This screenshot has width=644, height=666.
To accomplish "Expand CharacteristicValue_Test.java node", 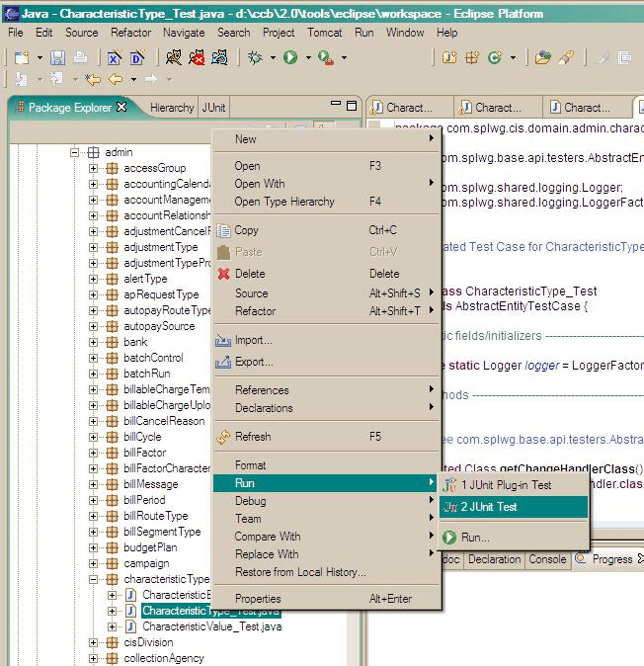I will click(x=112, y=626).
